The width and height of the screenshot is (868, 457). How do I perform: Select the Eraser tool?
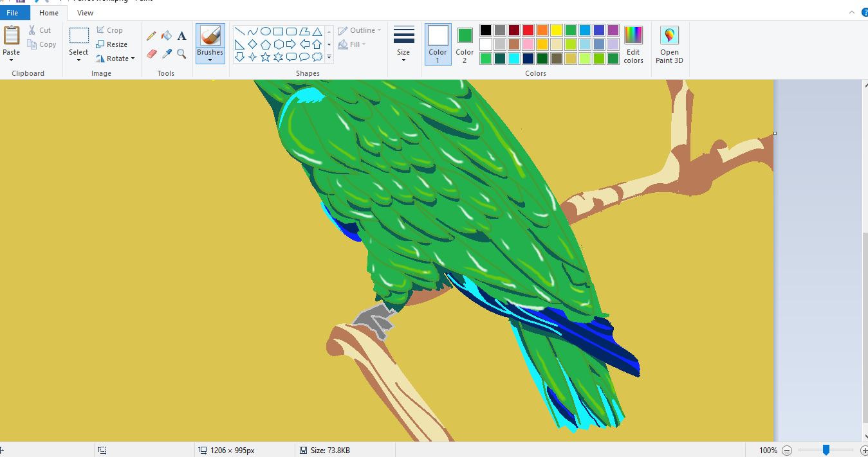click(x=151, y=54)
